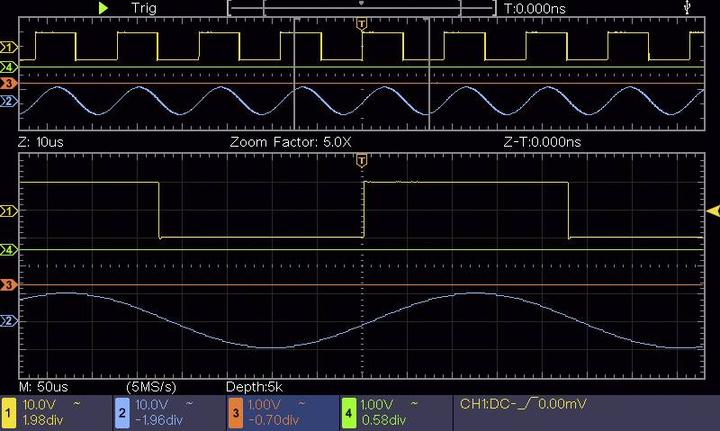720x431 pixels.
Task: Click the green channel 4 badge
Action: (x=349, y=413)
